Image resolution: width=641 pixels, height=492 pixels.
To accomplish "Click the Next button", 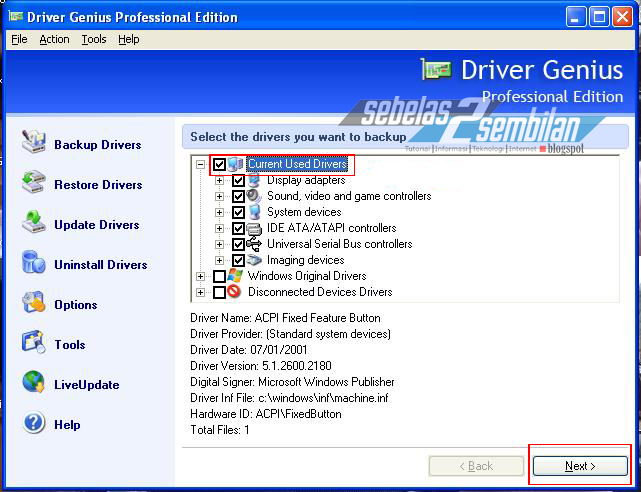I will 580,466.
